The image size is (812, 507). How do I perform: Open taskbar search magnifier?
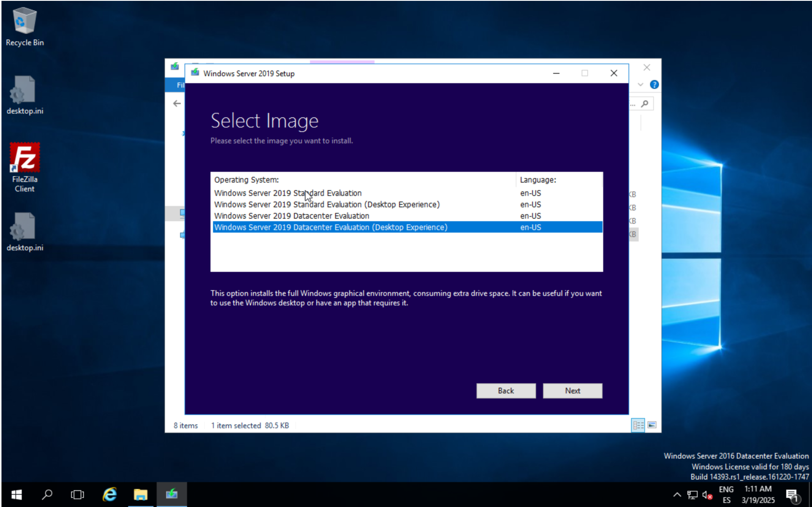[47, 494]
